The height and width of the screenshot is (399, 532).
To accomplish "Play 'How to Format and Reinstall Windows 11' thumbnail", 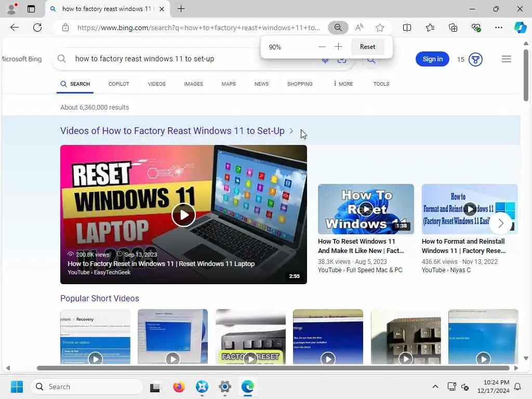I will tap(469, 209).
